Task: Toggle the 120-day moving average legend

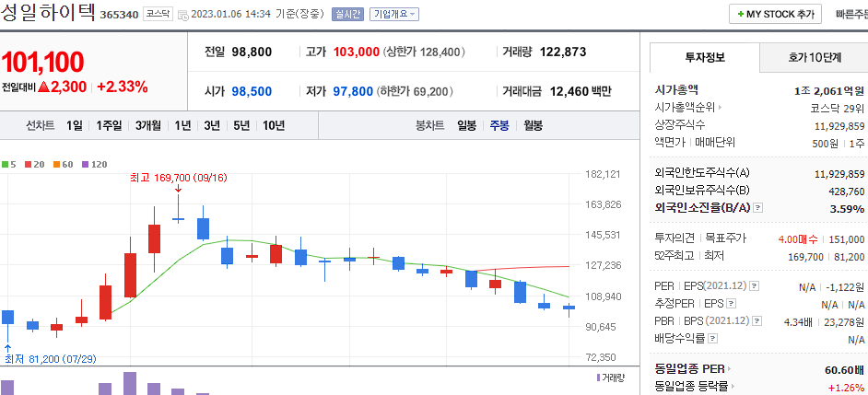Action: coord(94,164)
